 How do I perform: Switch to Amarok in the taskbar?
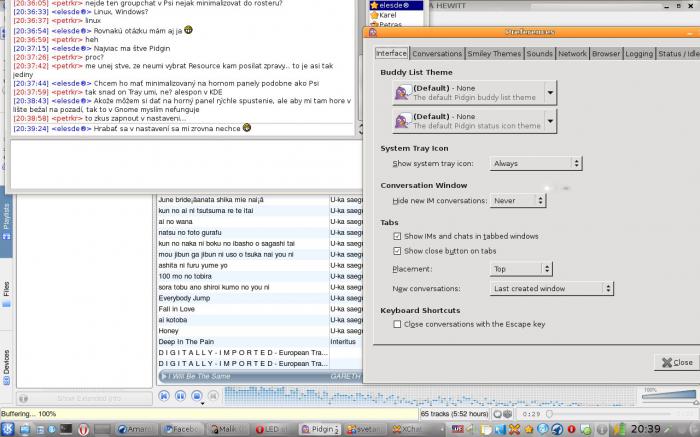(x=135, y=429)
